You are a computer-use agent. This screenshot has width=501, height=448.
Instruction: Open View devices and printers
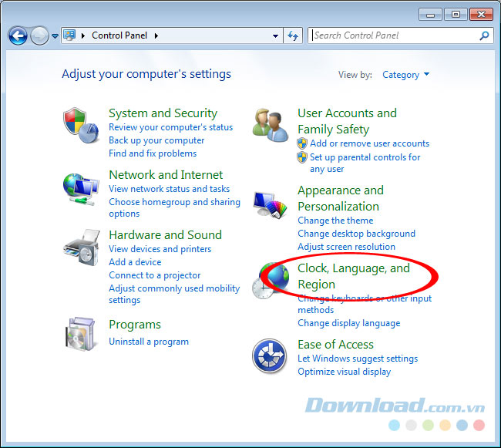[160, 249]
